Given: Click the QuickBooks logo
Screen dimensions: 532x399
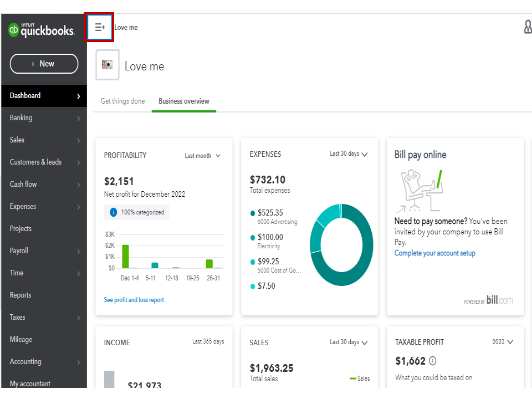Looking at the screenshot, I should point(42,30).
